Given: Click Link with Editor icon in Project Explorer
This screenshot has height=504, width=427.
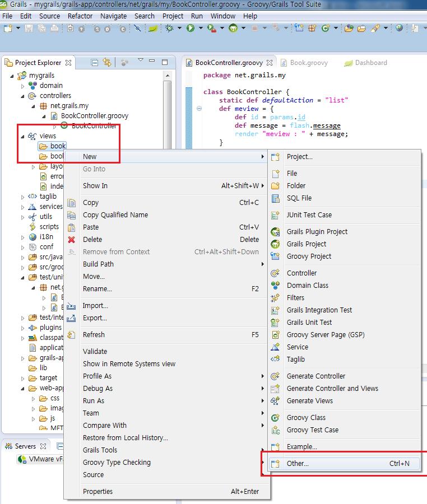Looking at the screenshot, I should click(x=107, y=62).
